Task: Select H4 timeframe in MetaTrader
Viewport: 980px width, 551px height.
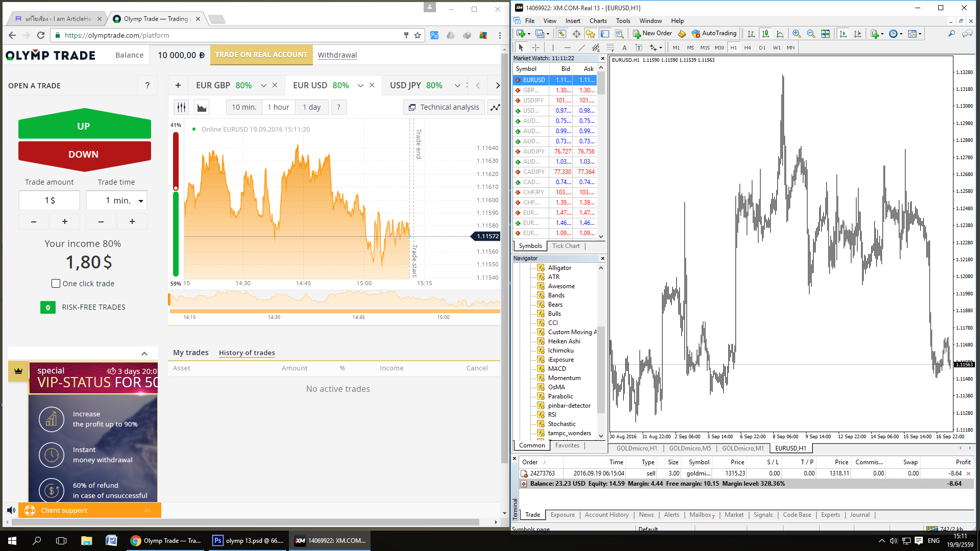Action: [748, 47]
